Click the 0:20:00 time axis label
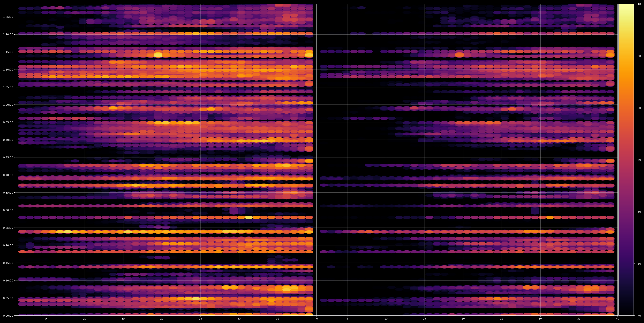The width and height of the screenshot is (644, 323). pos(8,245)
